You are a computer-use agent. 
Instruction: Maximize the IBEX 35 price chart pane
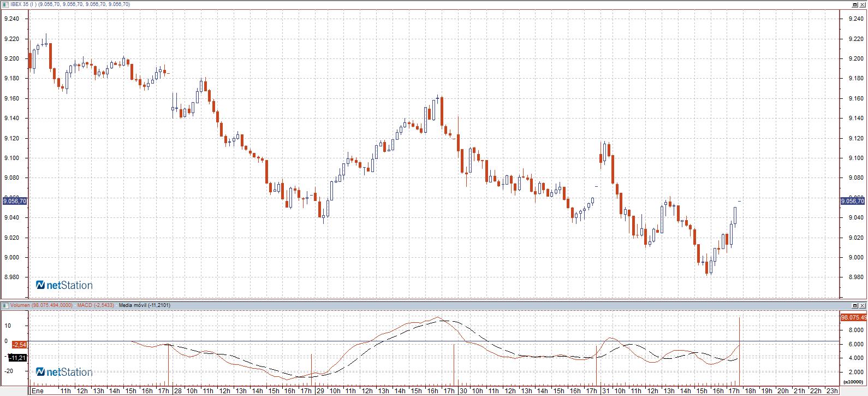855,4
